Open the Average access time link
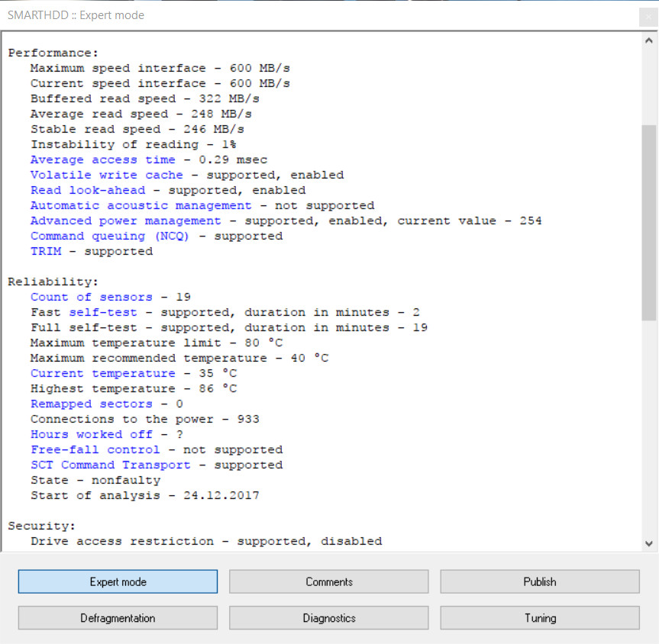The image size is (659, 644). coord(102,159)
